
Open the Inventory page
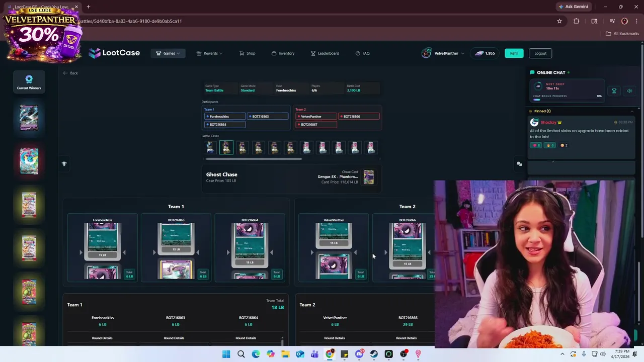click(x=283, y=53)
